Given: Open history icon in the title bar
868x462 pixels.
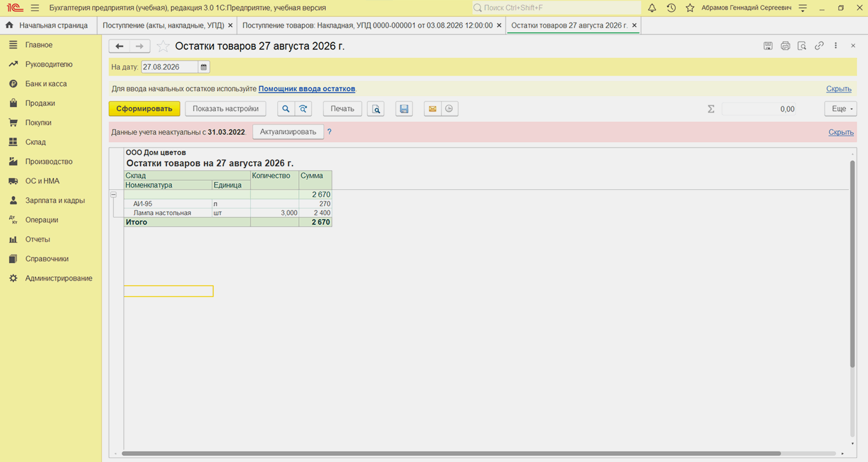Looking at the screenshot, I should pos(671,8).
